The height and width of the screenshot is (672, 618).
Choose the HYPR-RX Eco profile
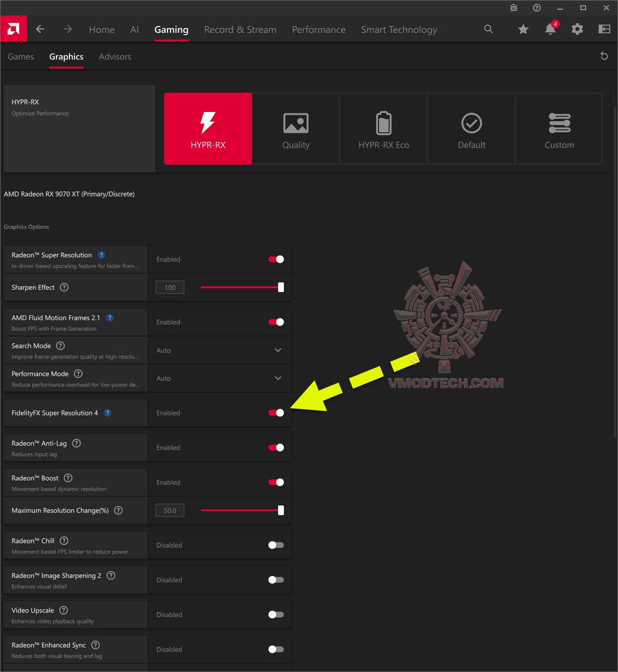click(384, 128)
